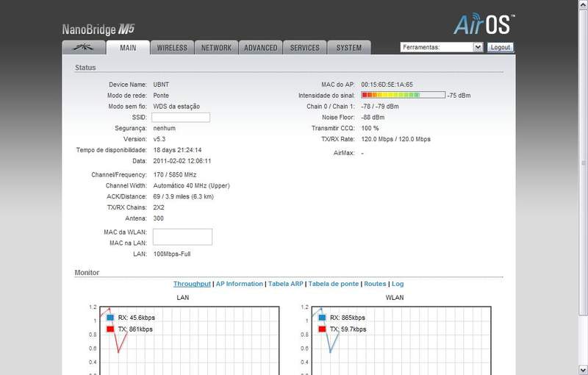Click the vertical scrollbar thumb

[584, 162]
